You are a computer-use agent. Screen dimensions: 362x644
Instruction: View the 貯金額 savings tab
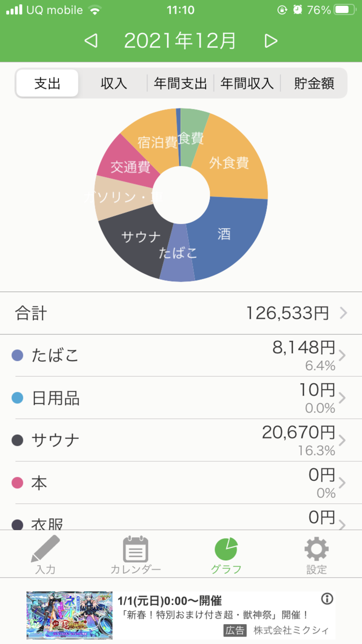[315, 84]
